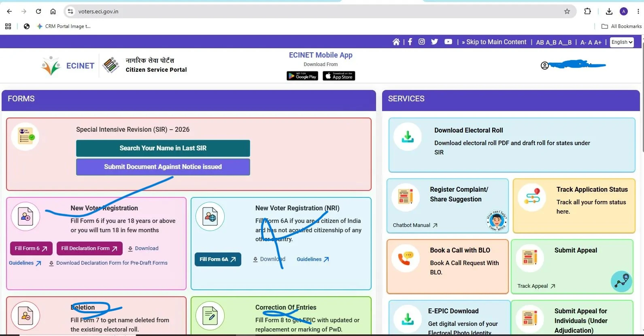
Task: Click the A- decrease font size control
Action: click(583, 42)
